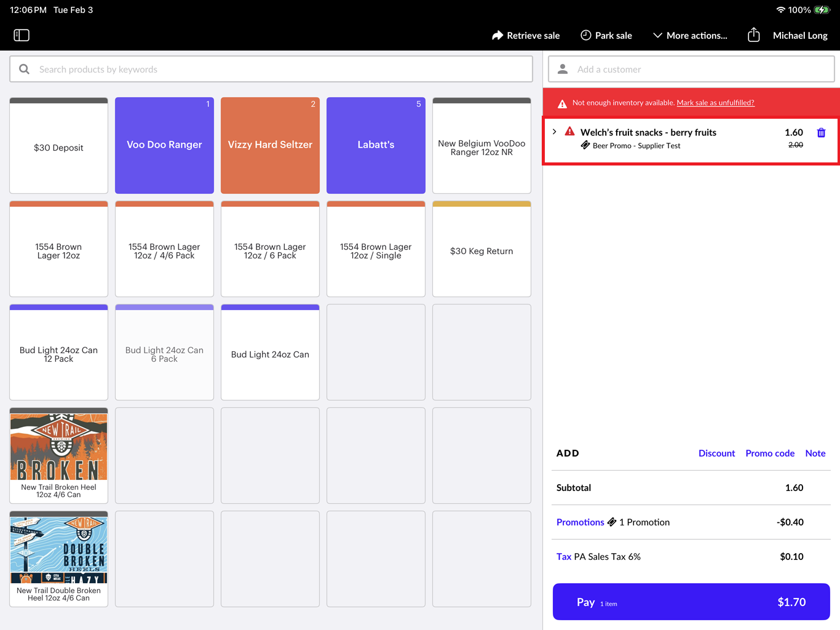Screen dimensions: 840x630
Task: Tap the Park sale clock icon
Action: pos(586,35)
